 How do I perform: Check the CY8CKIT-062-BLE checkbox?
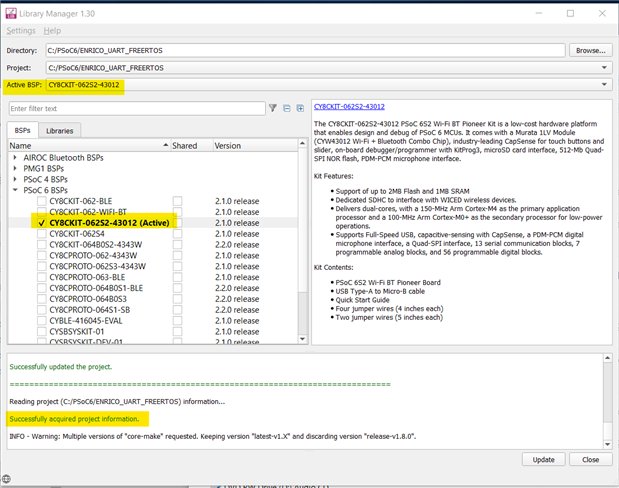(x=41, y=201)
